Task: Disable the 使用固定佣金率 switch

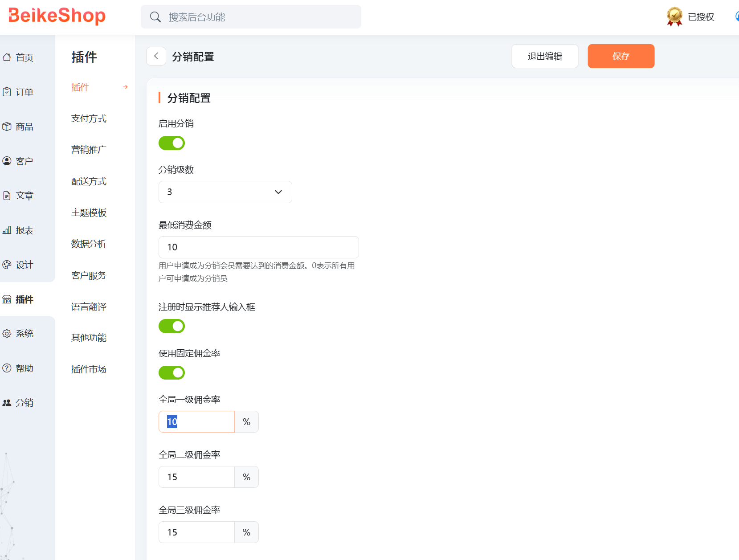Action: (x=171, y=372)
